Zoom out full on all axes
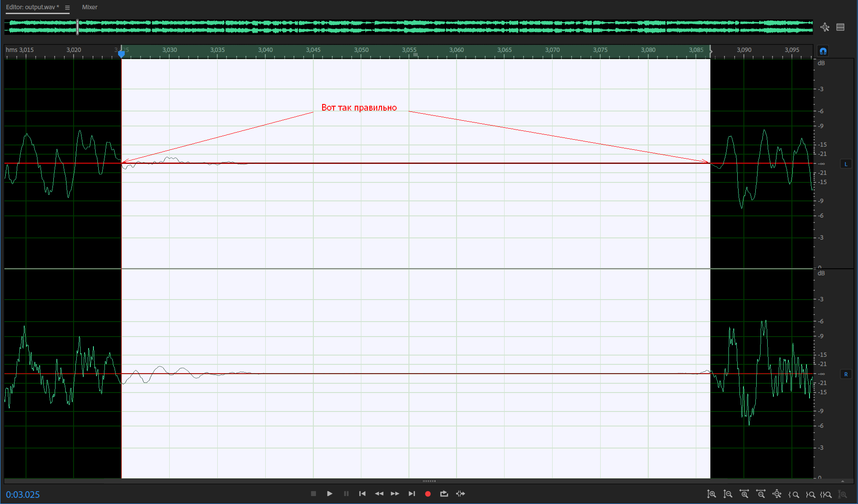The height and width of the screenshot is (504, 858). [777, 494]
